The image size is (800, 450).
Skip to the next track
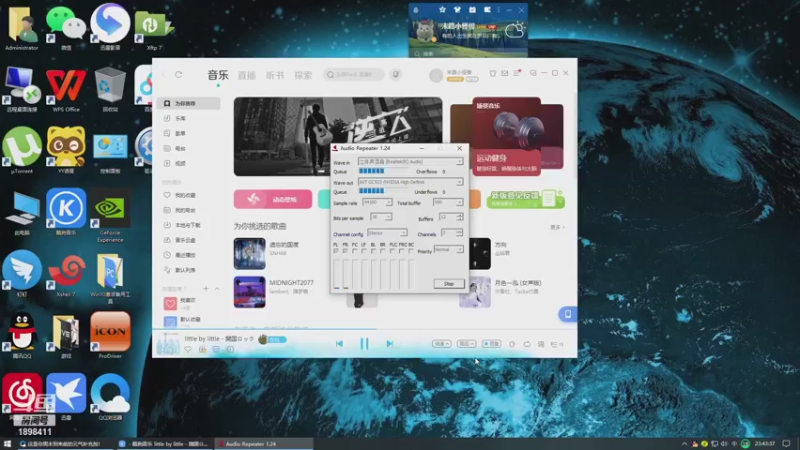coord(390,344)
